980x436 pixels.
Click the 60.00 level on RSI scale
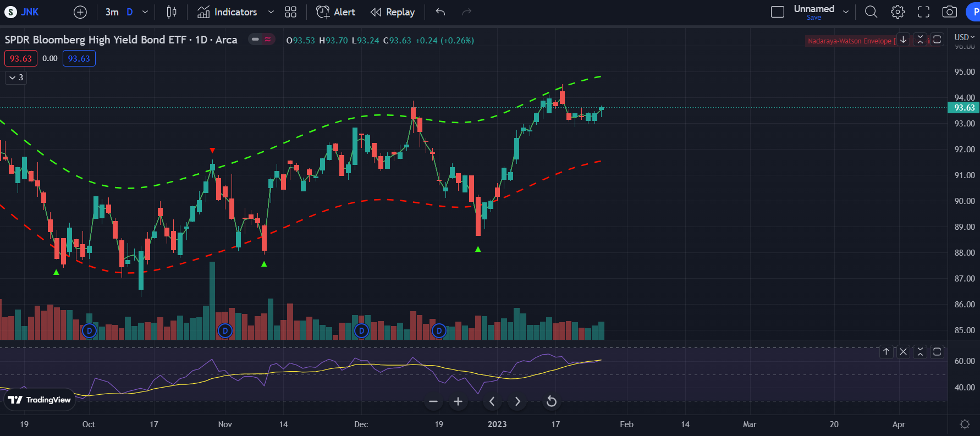click(965, 361)
